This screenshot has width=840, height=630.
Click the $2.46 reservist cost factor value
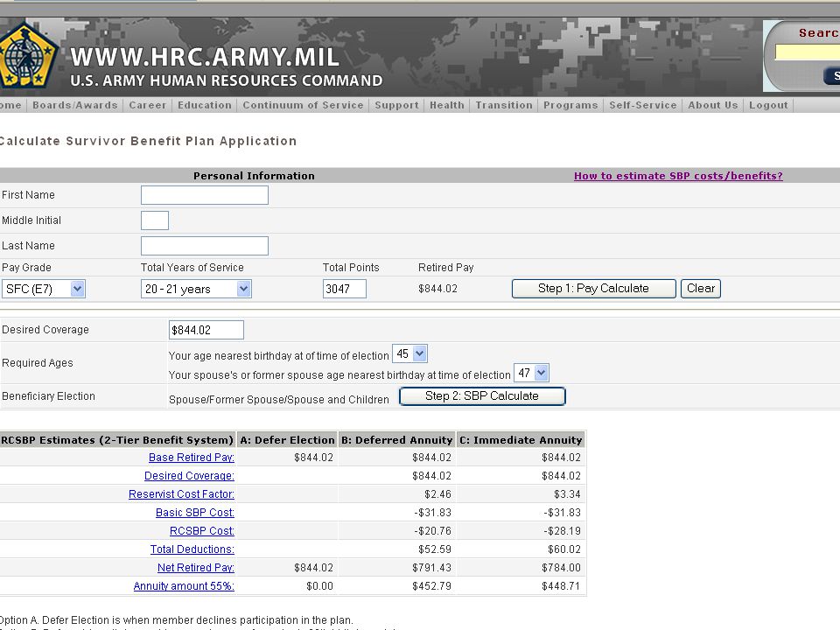(x=437, y=493)
